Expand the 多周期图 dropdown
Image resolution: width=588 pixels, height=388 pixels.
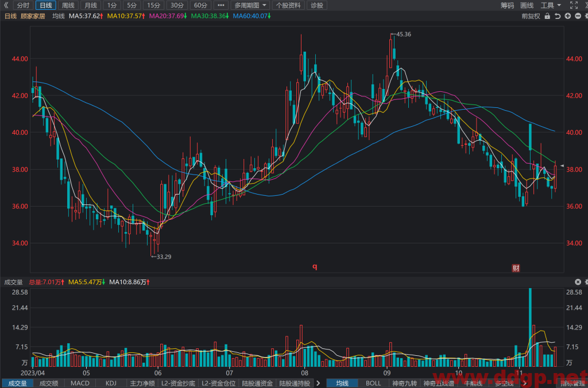click(x=250, y=5)
